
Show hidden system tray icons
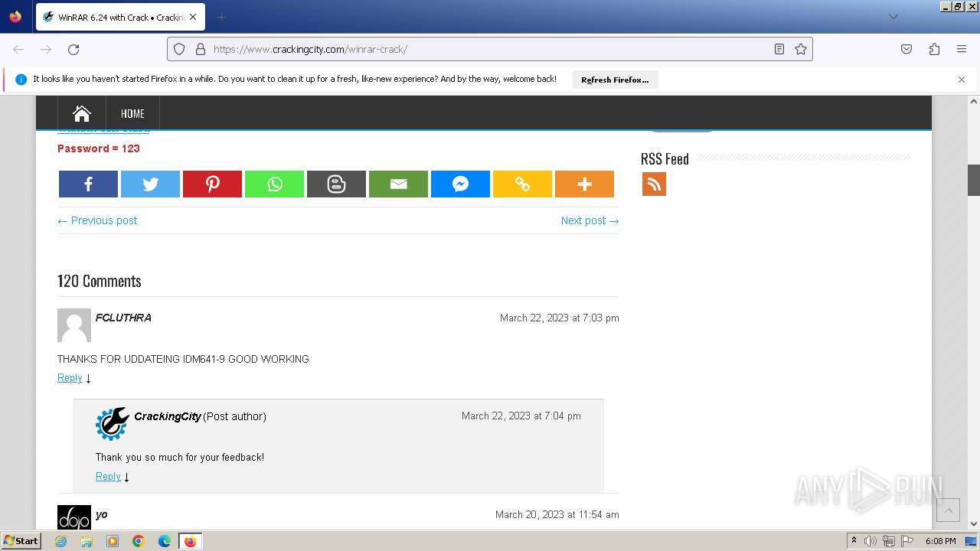(x=854, y=541)
